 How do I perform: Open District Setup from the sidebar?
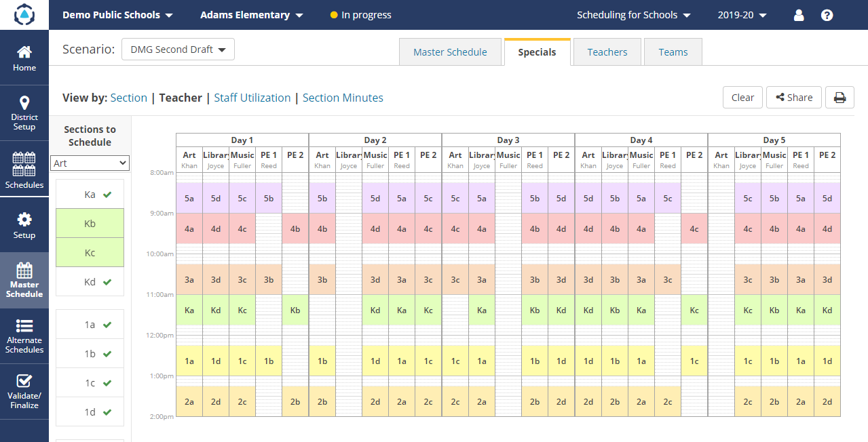[x=24, y=112]
